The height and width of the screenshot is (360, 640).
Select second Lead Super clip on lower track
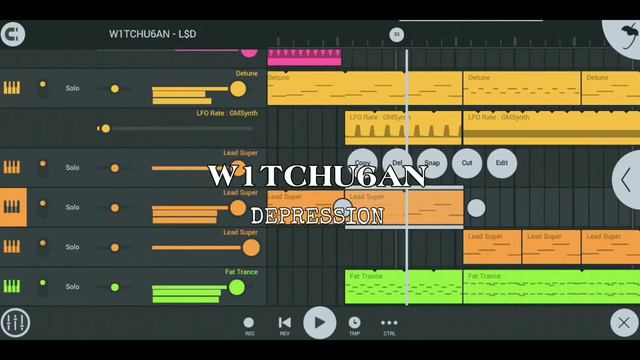click(x=551, y=247)
